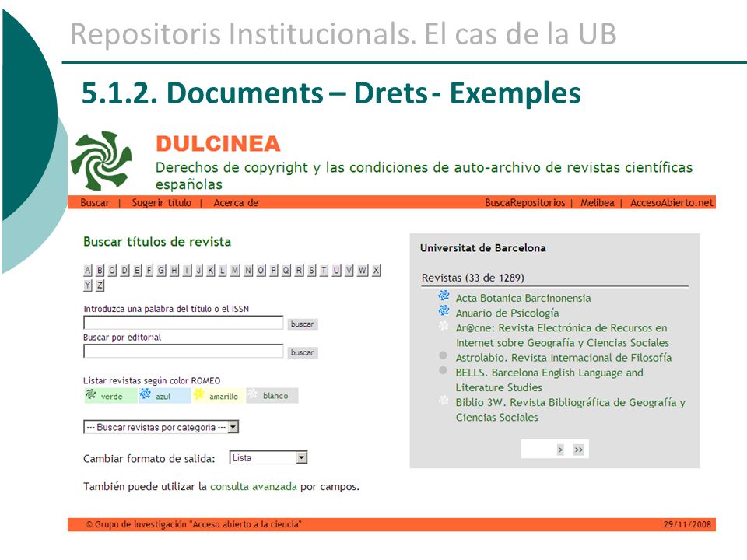
Task: Click the Revistas (33 de 1289) text
Action: click(x=473, y=278)
